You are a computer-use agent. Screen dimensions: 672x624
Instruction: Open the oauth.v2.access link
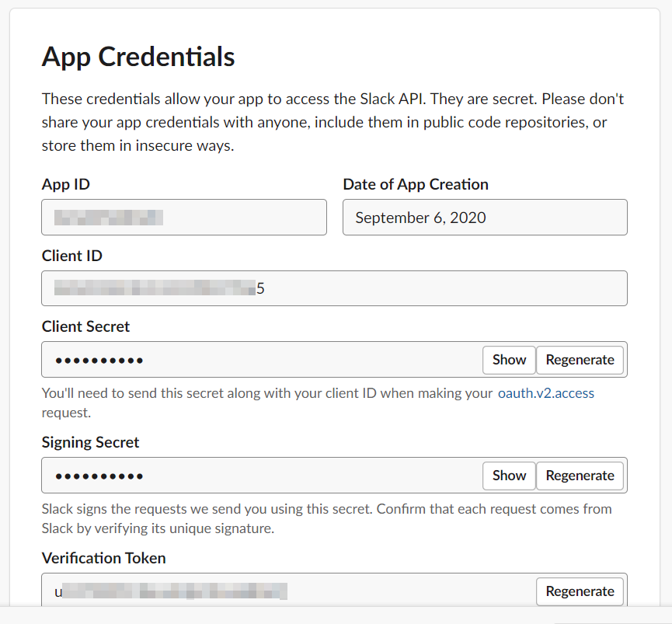[x=545, y=393]
